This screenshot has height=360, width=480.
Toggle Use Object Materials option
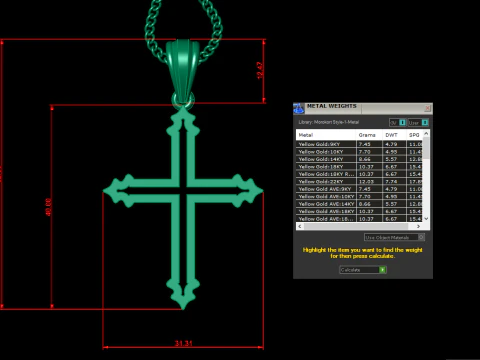[x=394, y=237]
